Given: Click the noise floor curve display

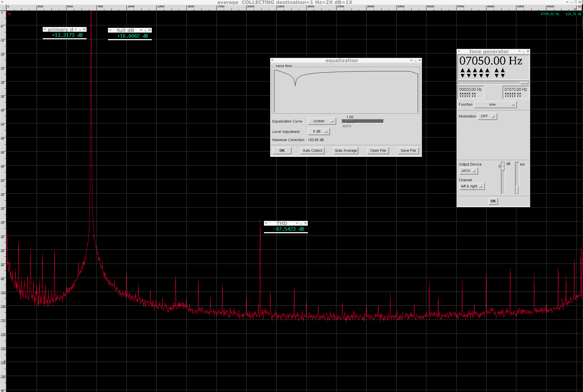Looking at the screenshot, I should click(x=346, y=91).
